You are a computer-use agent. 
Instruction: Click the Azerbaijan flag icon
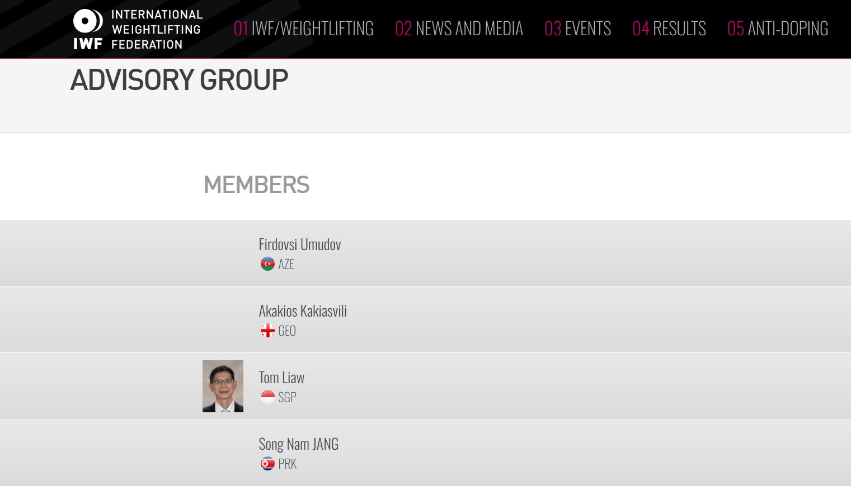point(267,264)
